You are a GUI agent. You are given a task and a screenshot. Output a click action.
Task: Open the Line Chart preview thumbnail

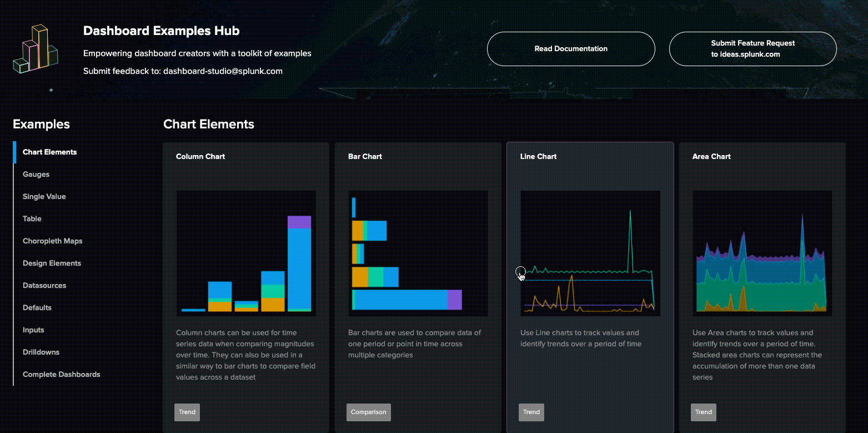click(x=590, y=253)
